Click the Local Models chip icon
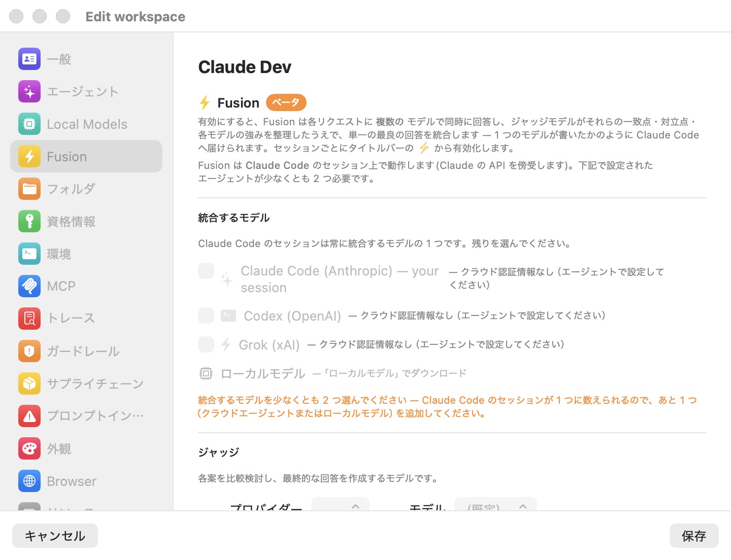This screenshot has height=560, width=731. (29, 124)
